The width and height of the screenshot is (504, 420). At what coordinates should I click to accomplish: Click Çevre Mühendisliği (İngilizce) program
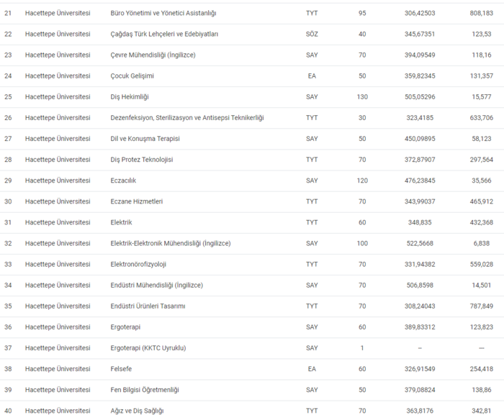(x=152, y=55)
